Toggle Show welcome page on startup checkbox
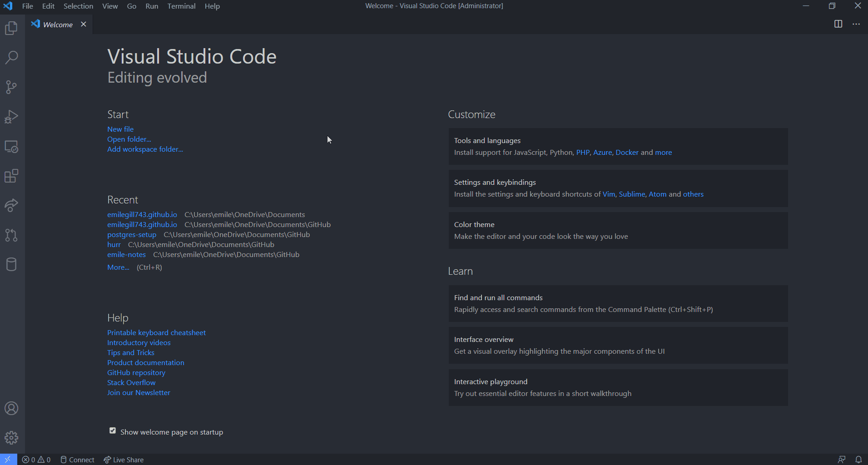Image resolution: width=868 pixels, height=465 pixels. pos(113,430)
